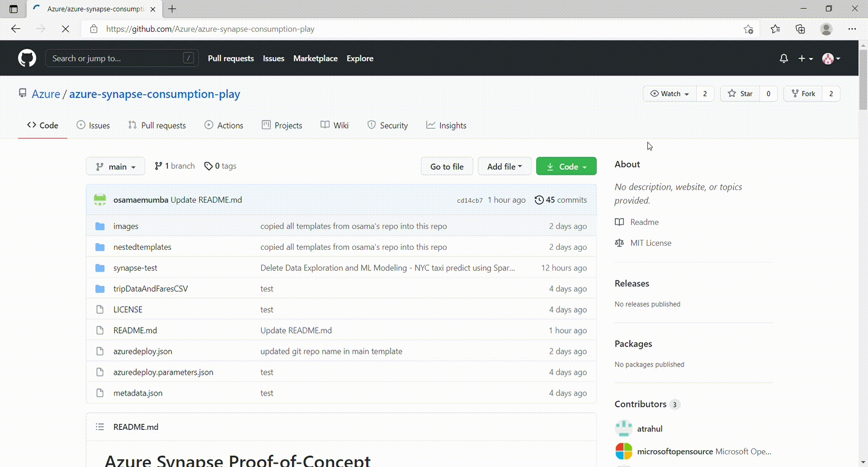868x467 pixels.
Task: Open the atrahul contributor profile
Action: 650,429
